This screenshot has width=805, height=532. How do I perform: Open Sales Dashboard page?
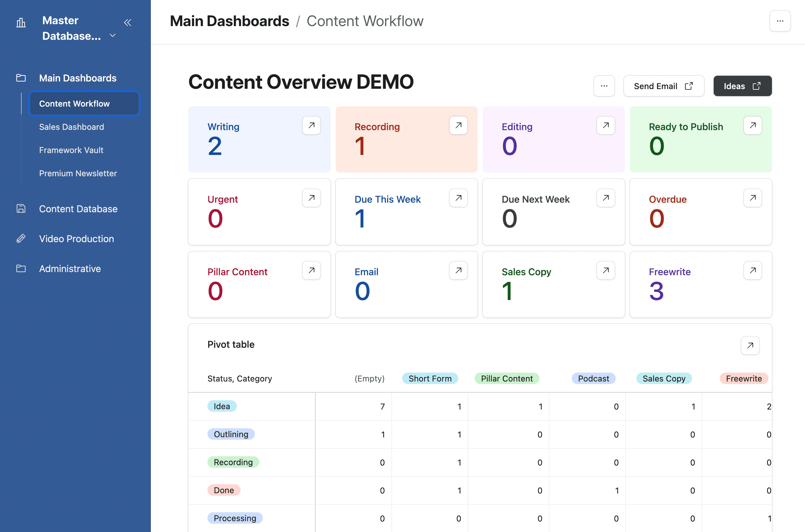coord(72,127)
